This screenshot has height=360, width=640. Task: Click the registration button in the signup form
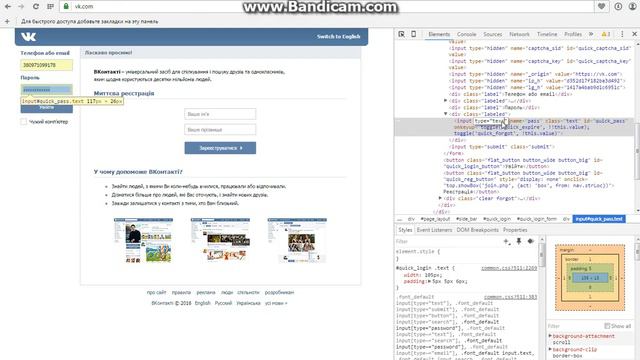tap(220, 148)
